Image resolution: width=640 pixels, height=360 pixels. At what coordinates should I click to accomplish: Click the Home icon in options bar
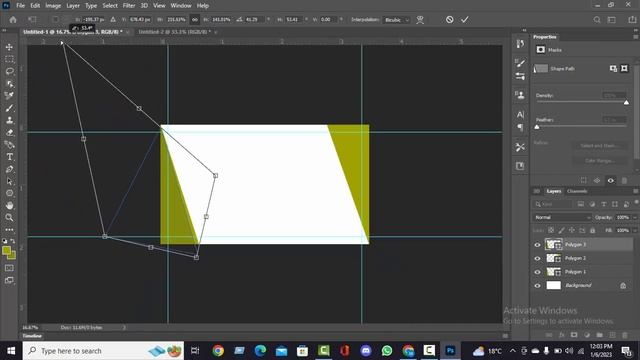[x=13, y=20]
